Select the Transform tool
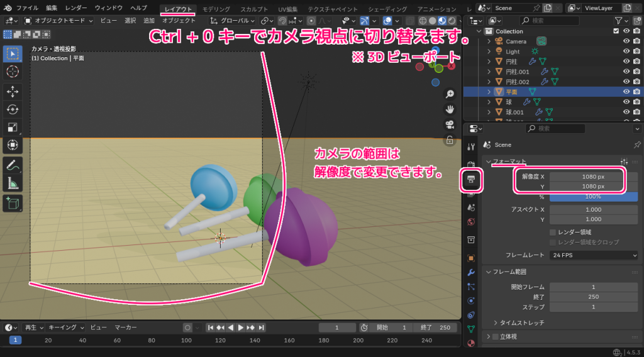Image resolution: width=644 pixels, height=357 pixels. pos(13,145)
